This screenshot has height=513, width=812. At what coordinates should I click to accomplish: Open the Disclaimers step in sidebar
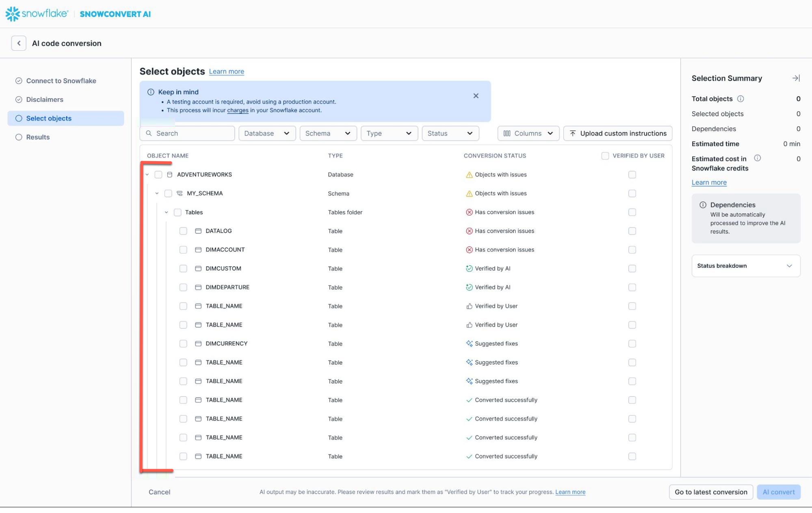pos(45,99)
